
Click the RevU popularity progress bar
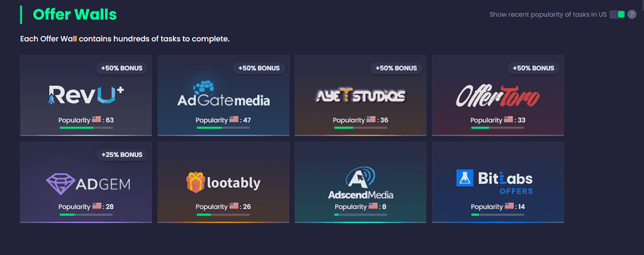click(86, 128)
